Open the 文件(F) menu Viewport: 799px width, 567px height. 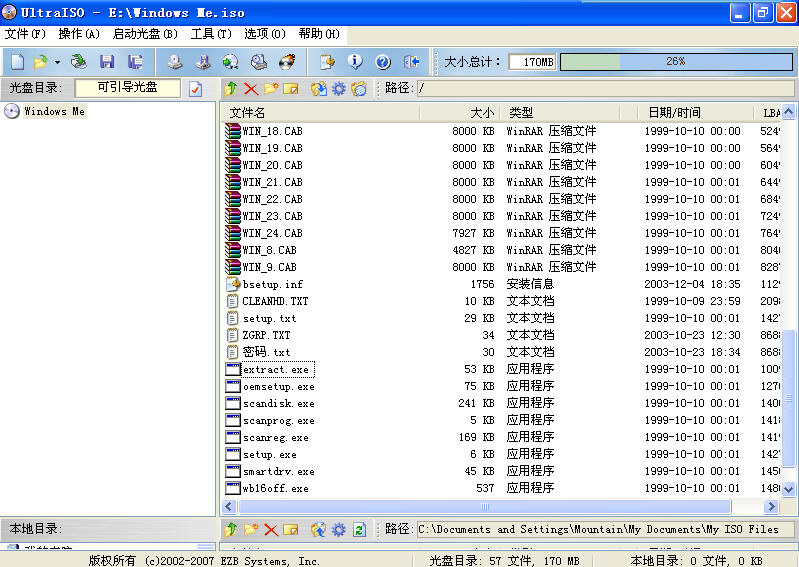pyautogui.click(x=25, y=34)
